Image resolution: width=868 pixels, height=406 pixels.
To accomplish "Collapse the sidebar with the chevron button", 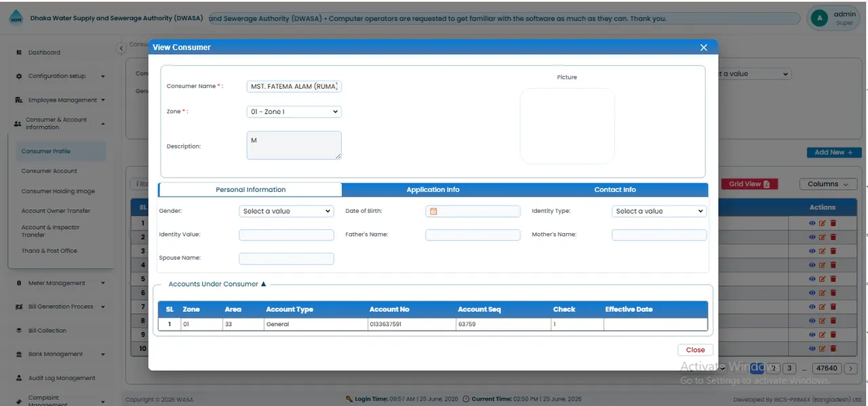I will (x=121, y=48).
